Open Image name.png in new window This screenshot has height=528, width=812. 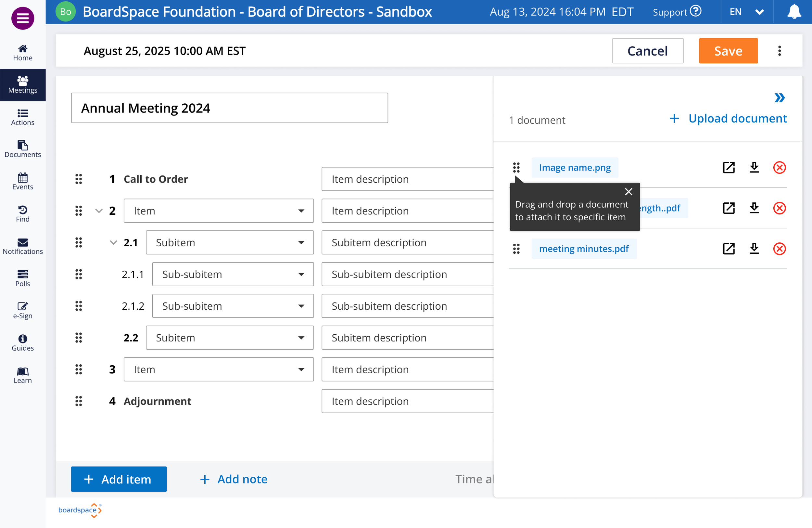729,168
